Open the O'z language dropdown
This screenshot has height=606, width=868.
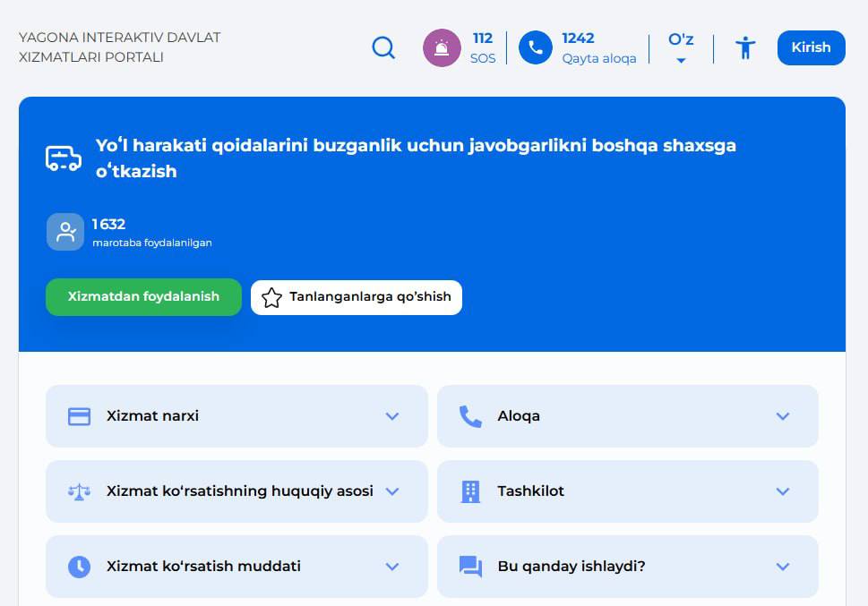tap(682, 47)
